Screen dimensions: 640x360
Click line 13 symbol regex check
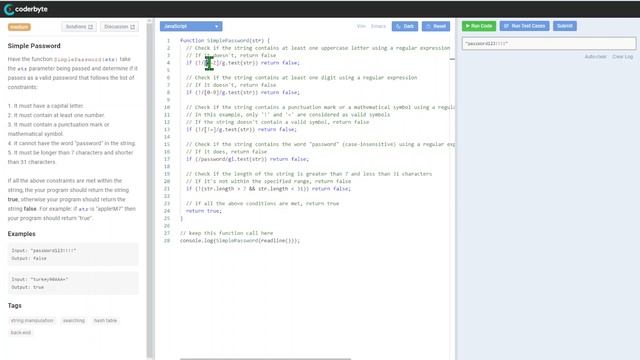click(241, 129)
